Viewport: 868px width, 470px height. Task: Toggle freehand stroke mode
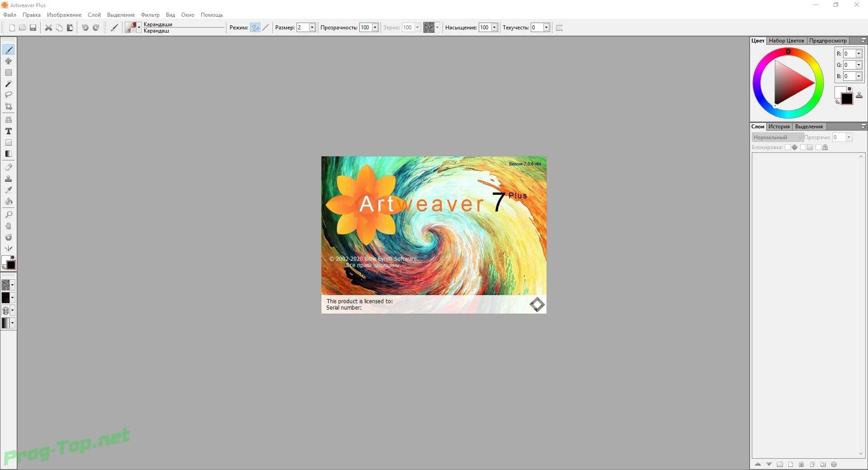pos(255,28)
